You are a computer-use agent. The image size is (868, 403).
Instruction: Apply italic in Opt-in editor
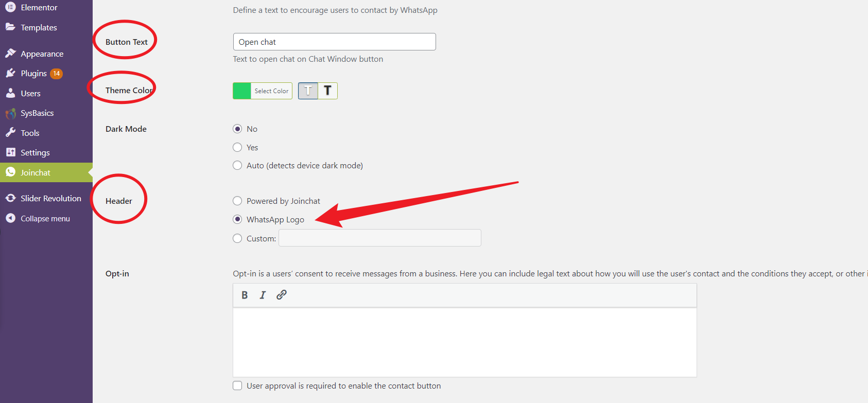pos(263,295)
